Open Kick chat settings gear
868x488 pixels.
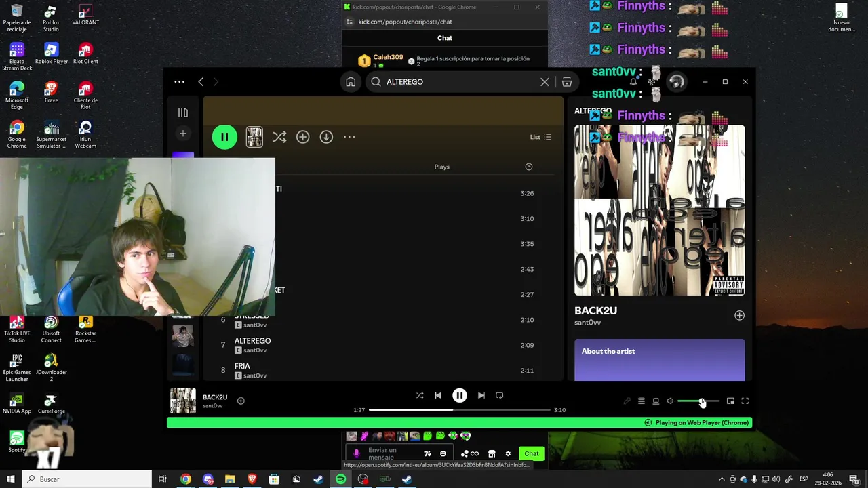[x=508, y=453]
